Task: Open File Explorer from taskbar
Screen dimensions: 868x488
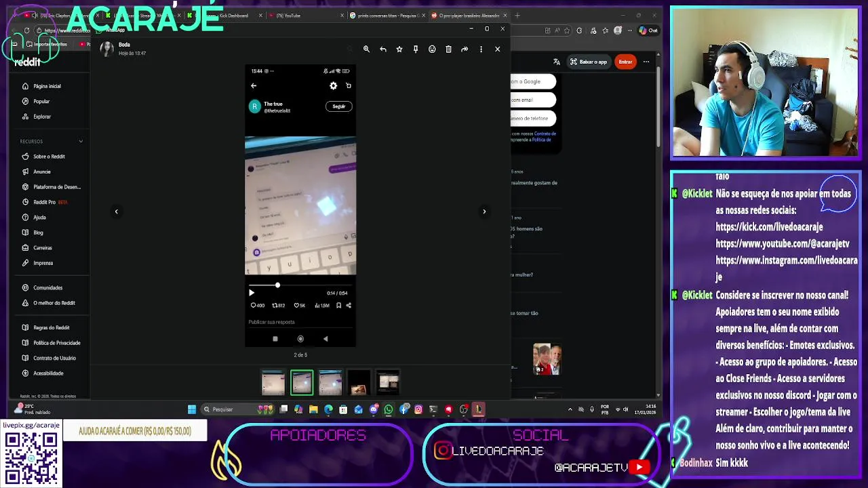Action: (x=313, y=409)
